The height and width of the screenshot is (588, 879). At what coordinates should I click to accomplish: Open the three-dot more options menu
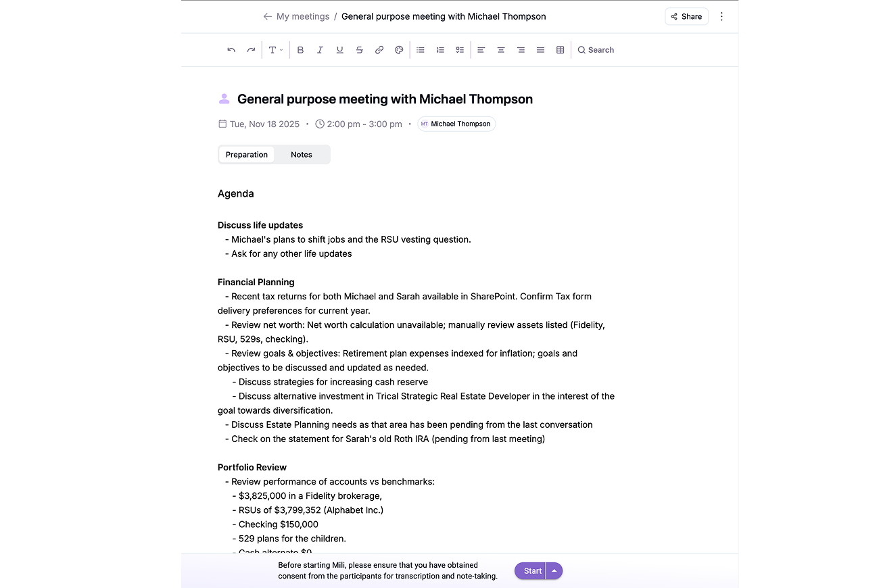click(x=721, y=16)
